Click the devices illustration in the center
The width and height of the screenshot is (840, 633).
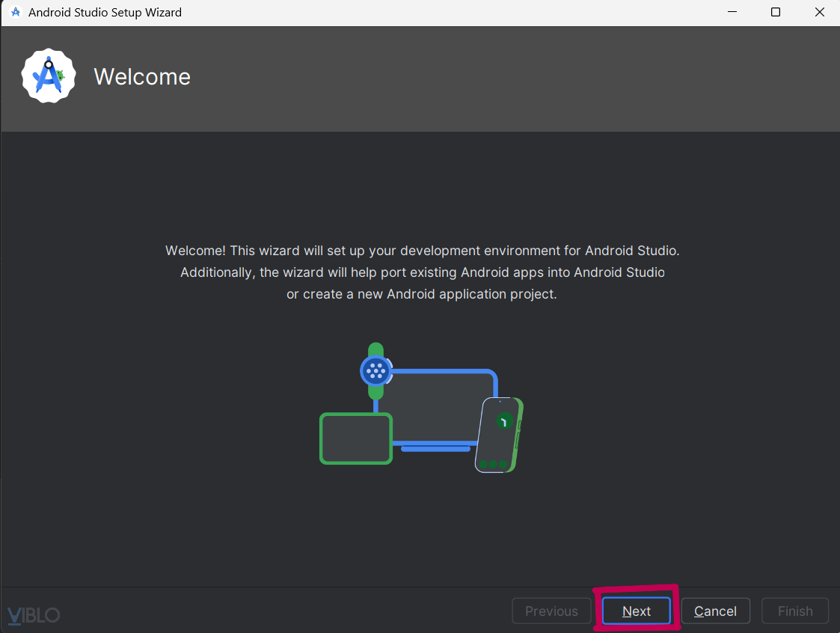[x=421, y=408]
